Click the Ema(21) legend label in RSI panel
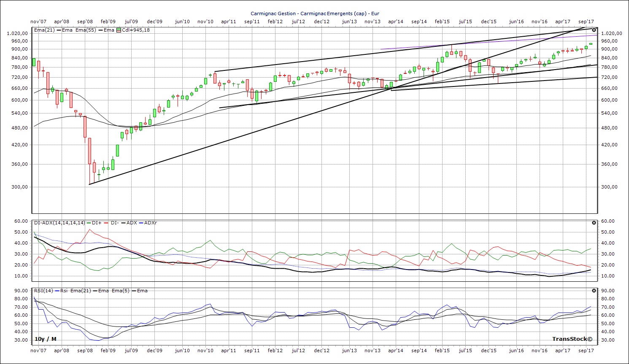Image resolution: width=629 pixels, height=364 pixels. coord(80,291)
